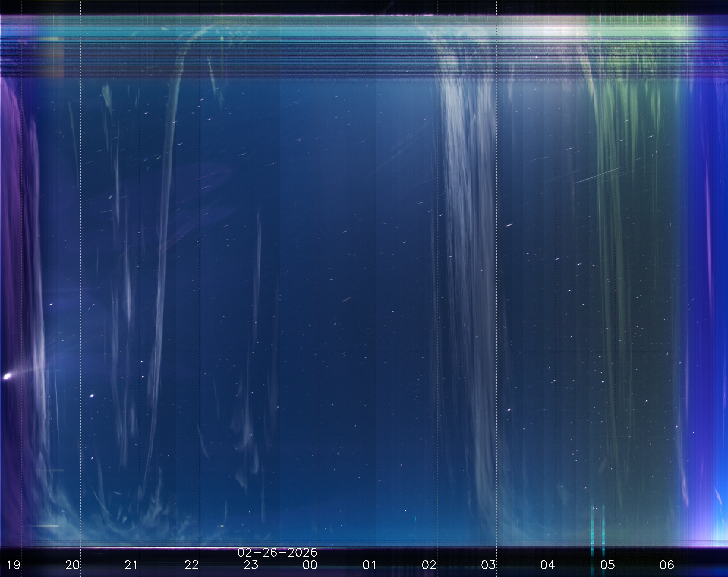Click the 02 hour label
This screenshot has width=728, height=577.
429,565
